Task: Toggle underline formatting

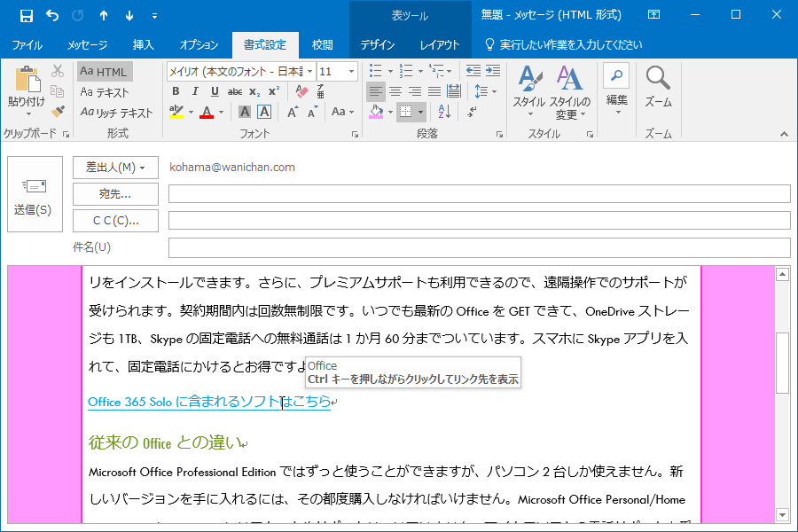Action: click(215, 91)
